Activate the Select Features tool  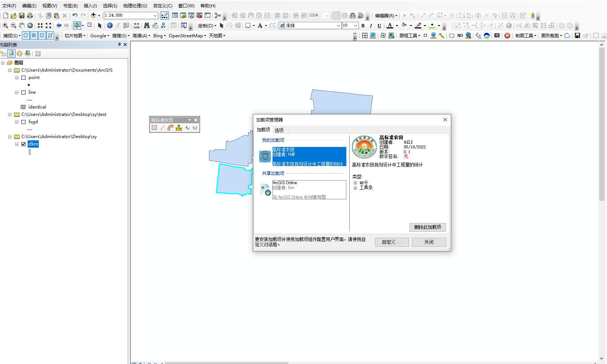tap(77, 25)
